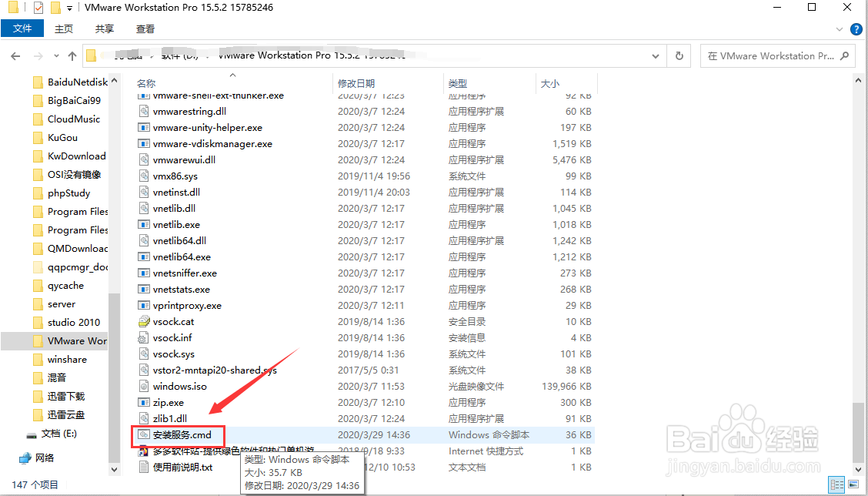This screenshot has height=496, width=868.
Task: Sort by the 大小 column header
Action: point(549,83)
